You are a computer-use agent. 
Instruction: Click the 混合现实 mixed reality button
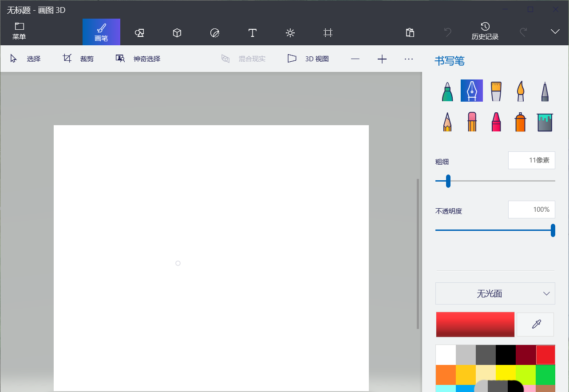pos(243,59)
